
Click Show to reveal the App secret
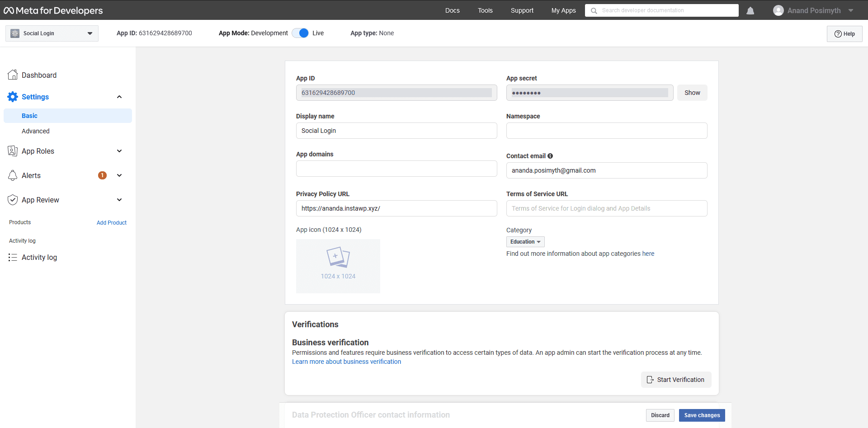[692, 93]
